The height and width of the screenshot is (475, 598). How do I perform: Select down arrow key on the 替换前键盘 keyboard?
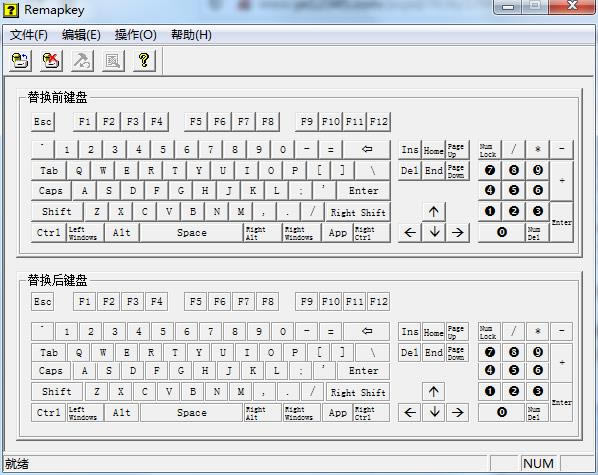coord(434,232)
